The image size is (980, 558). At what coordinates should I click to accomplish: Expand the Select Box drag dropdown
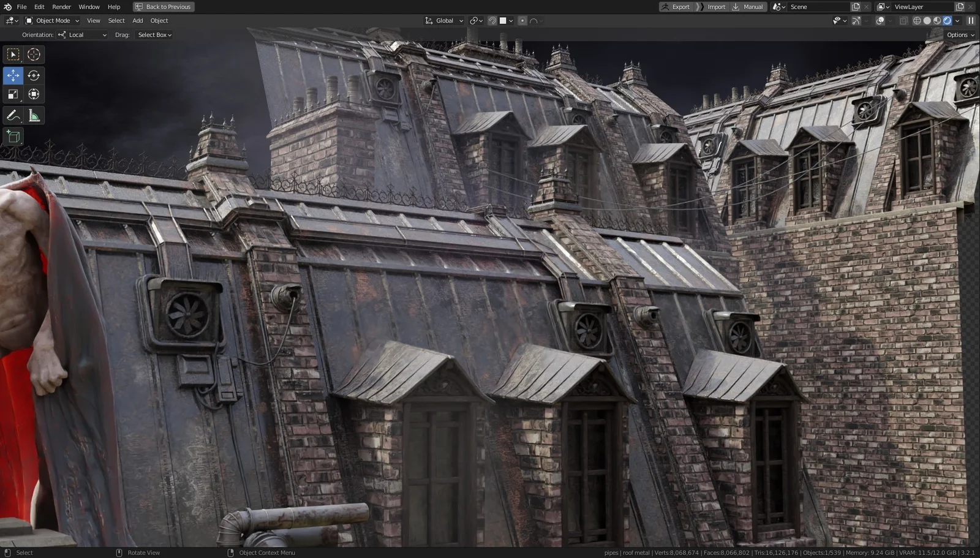(x=153, y=35)
